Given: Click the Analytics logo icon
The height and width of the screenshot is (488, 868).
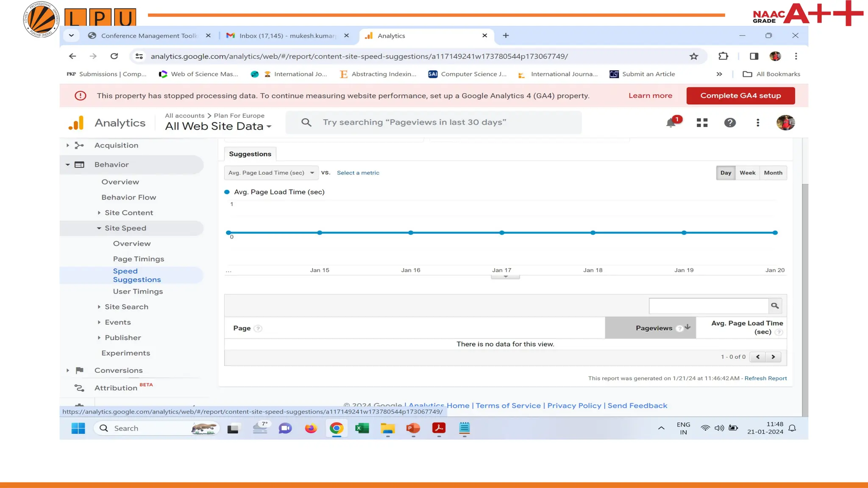Looking at the screenshot, I should (76, 123).
